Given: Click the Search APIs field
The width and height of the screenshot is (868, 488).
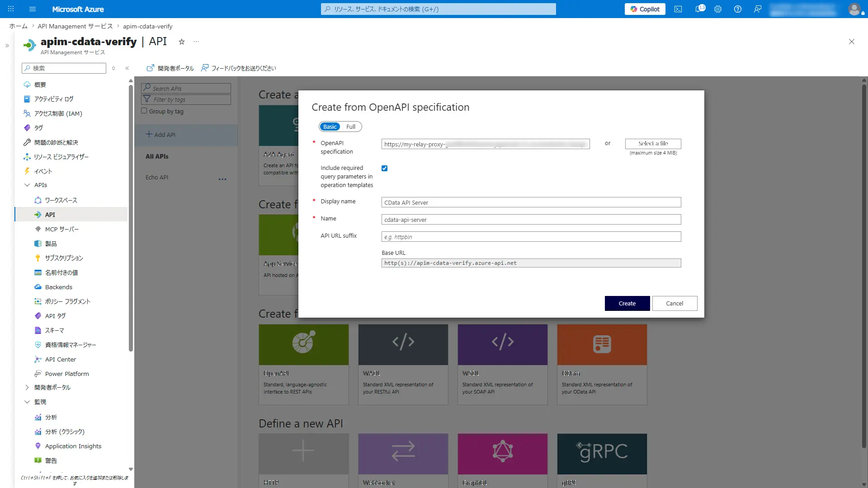Looking at the screenshot, I should pos(186,88).
